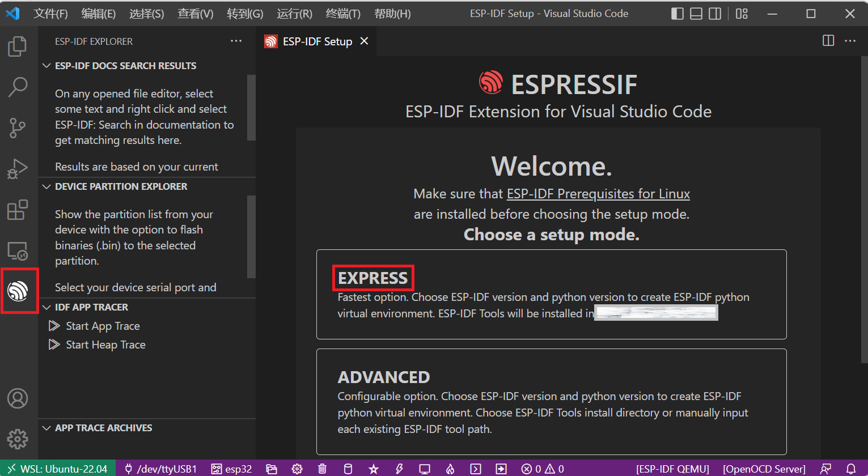The height and width of the screenshot is (476, 868).
Task: Collapse the IDF APP TRACER section
Action: [x=147, y=307]
